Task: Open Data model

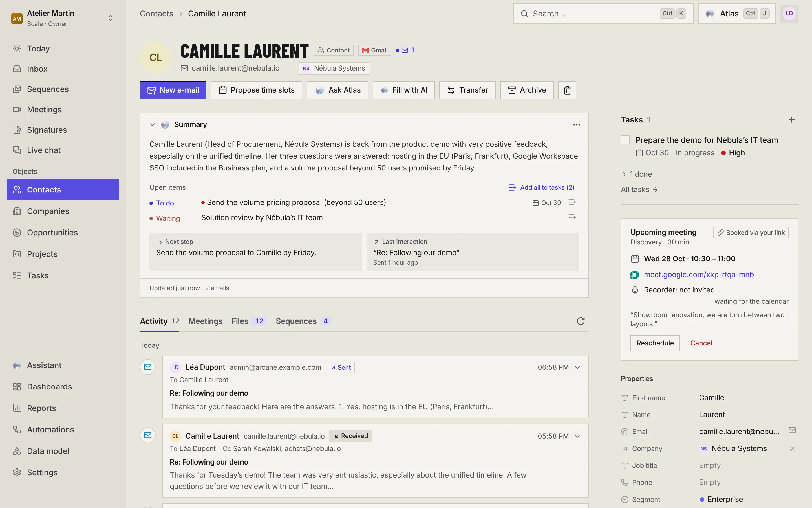Action: [63, 451]
